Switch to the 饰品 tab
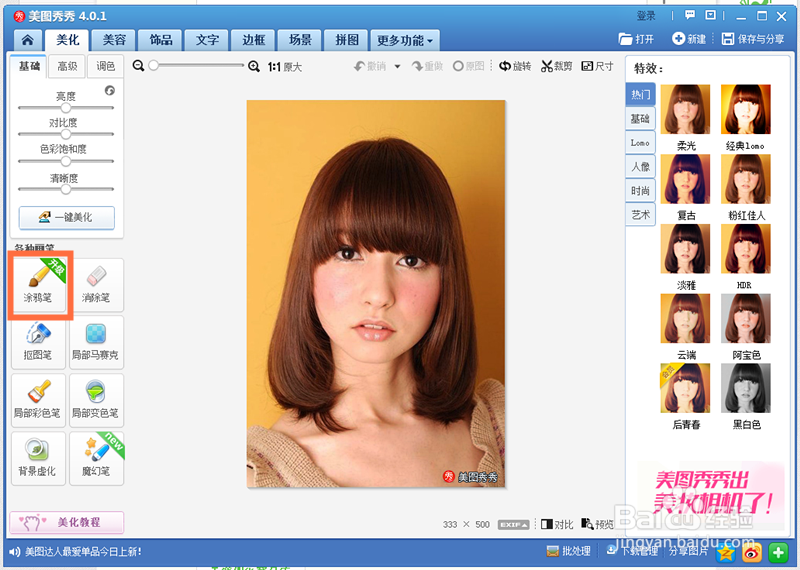Image resolution: width=800 pixels, height=570 pixels. 161,40
